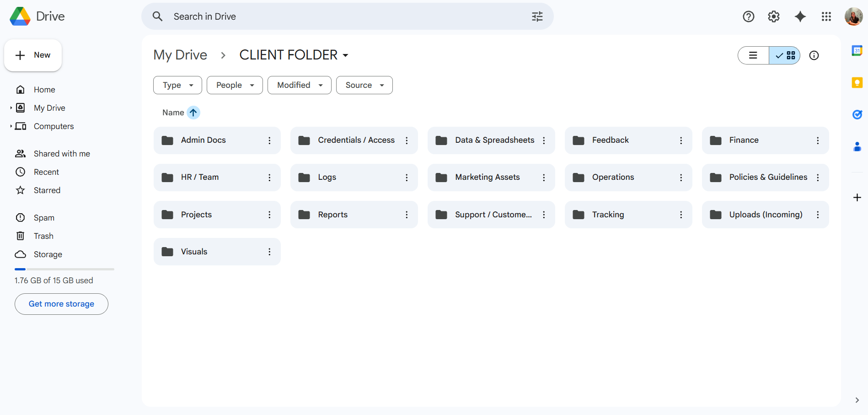This screenshot has width=868, height=415.
Task: Select grid layout view
Action: click(x=785, y=55)
